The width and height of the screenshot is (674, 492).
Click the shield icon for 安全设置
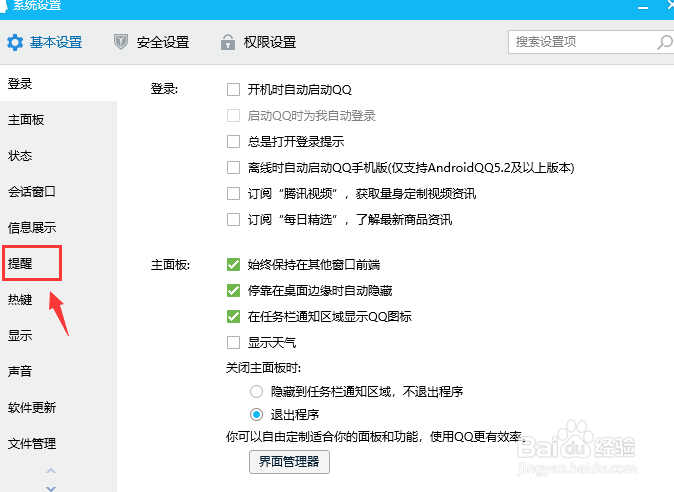(121, 42)
